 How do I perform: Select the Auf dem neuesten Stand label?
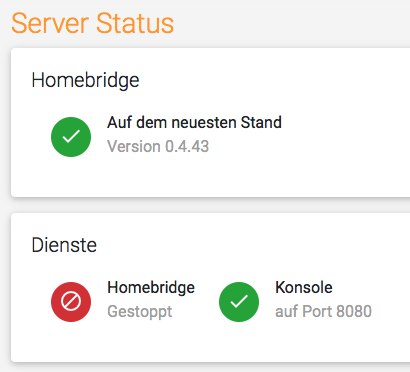click(x=194, y=122)
